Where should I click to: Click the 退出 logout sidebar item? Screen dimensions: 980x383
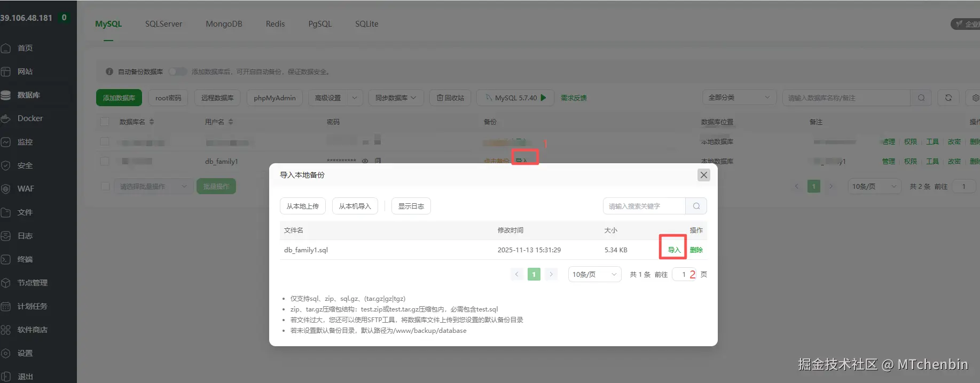[x=25, y=377]
